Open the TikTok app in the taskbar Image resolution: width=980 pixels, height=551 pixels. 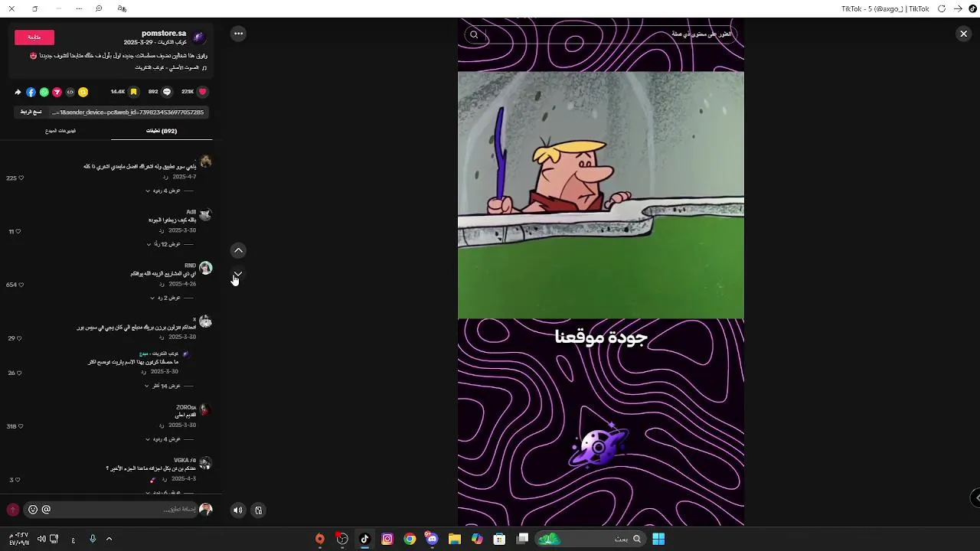pos(364,539)
